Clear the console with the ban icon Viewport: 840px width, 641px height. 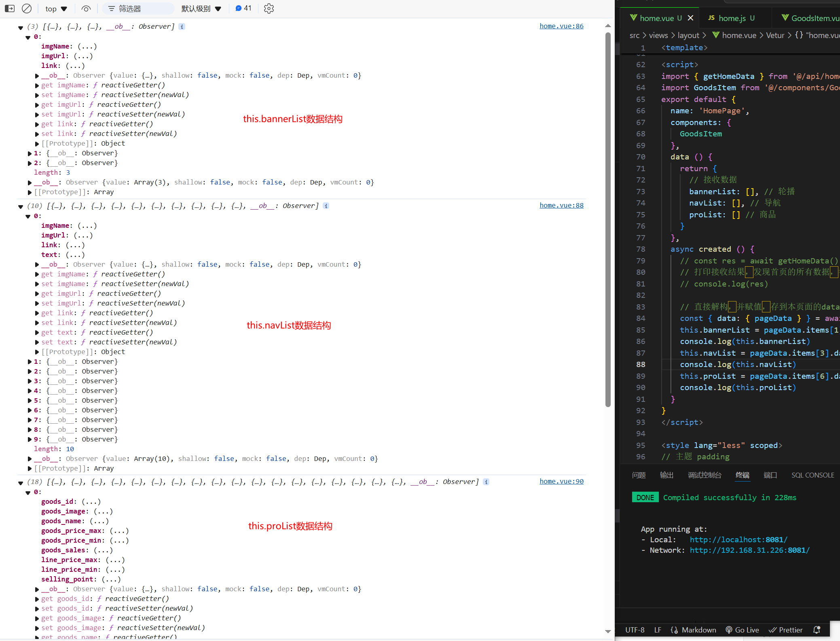point(27,8)
